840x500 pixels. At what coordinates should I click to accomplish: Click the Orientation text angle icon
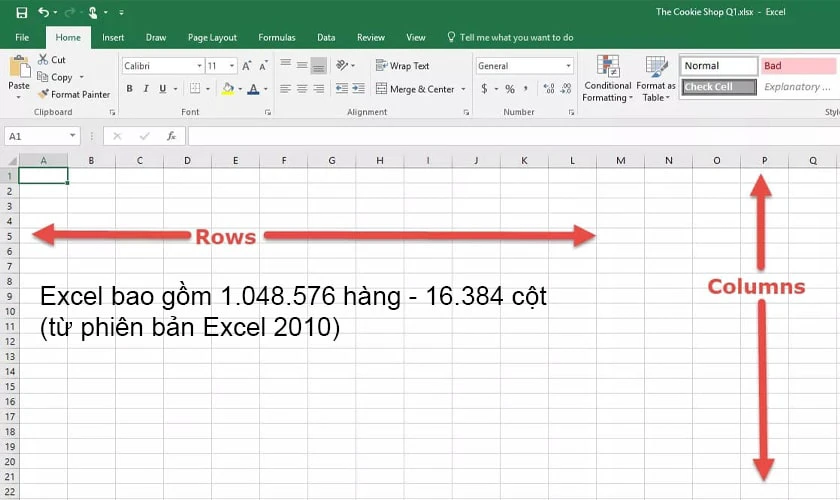[x=342, y=65]
